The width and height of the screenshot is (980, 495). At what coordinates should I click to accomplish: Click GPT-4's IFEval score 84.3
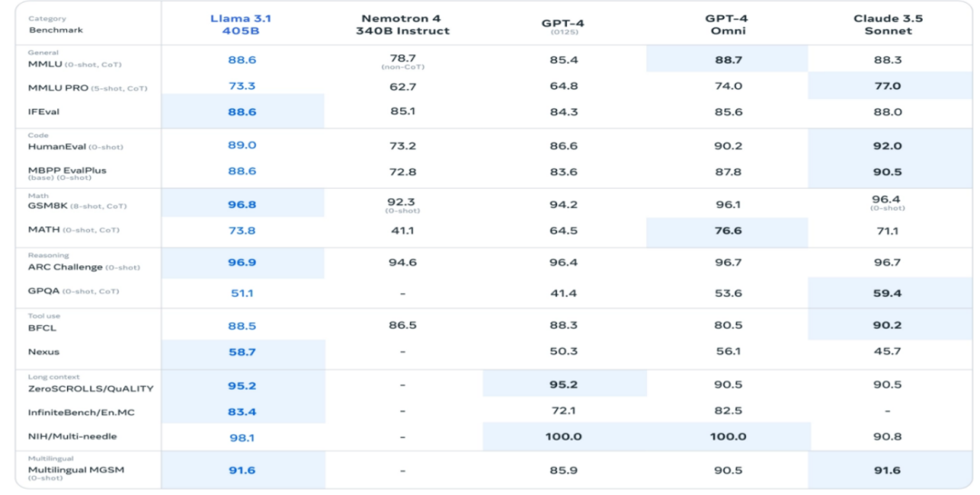563,112
